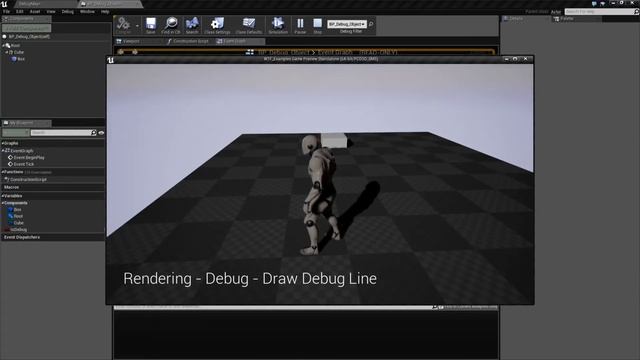The image size is (640, 360).
Task: Select Event Tick in My Blueprint
Action: click(x=21, y=164)
